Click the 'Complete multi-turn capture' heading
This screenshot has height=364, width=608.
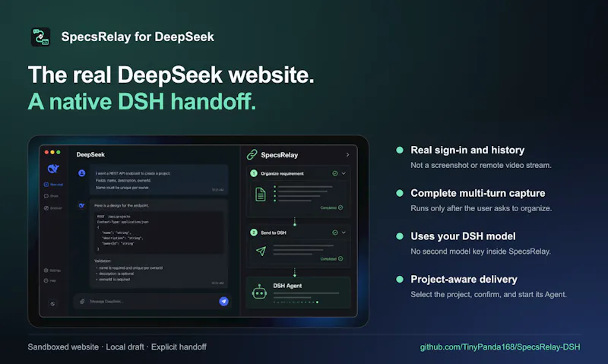tap(478, 193)
